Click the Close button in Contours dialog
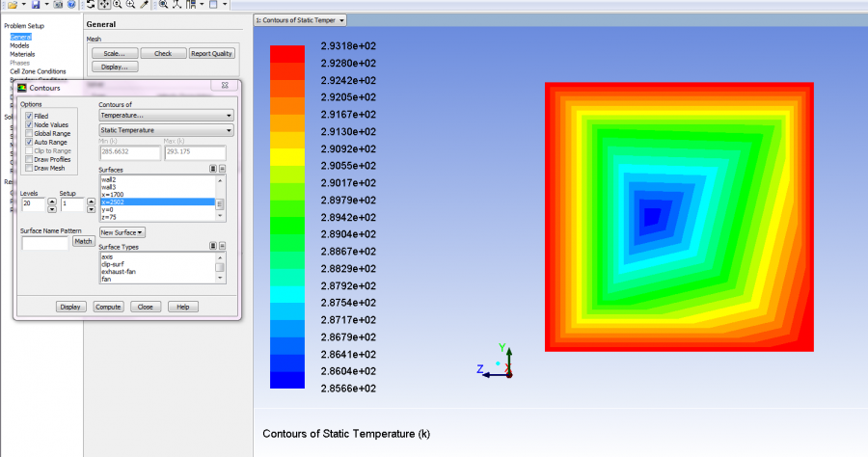Image resolution: width=868 pixels, height=457 pixels. coord(146,307)
